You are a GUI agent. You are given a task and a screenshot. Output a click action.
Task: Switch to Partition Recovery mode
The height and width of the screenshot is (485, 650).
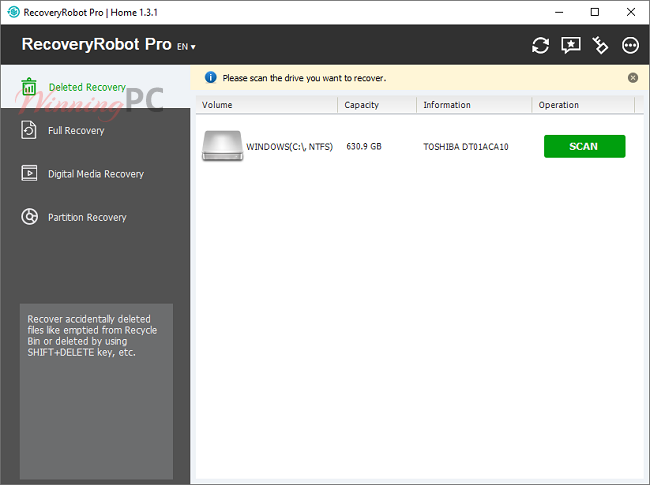pyautogui.click(x=95, y=217)
